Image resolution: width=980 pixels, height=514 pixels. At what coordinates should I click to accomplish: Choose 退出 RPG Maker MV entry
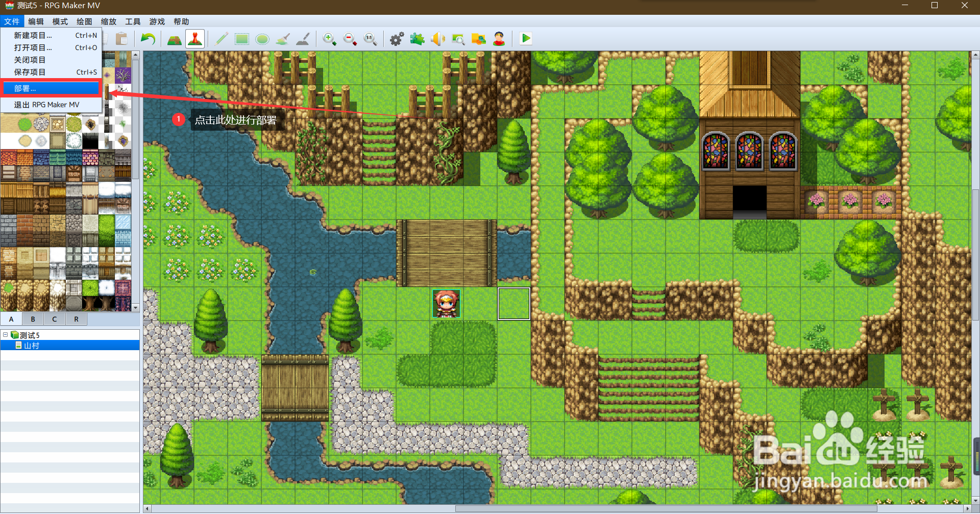coord(51,105)
